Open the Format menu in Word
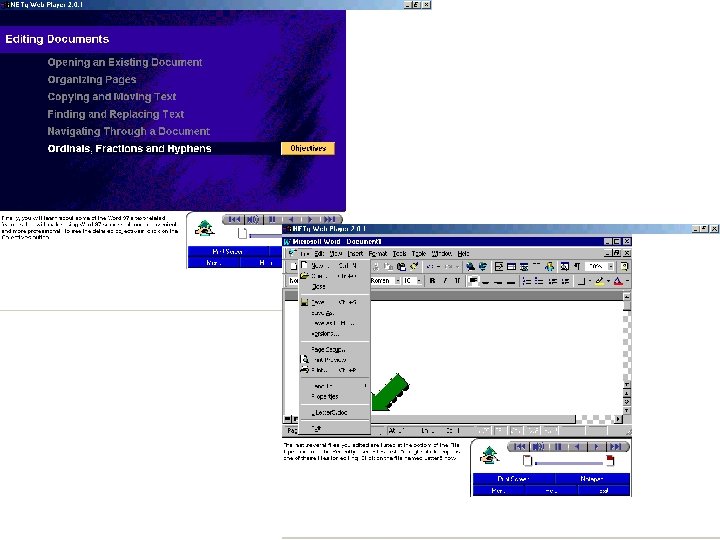Viewport: 720px width, 540px height. [x=377, y=253]
